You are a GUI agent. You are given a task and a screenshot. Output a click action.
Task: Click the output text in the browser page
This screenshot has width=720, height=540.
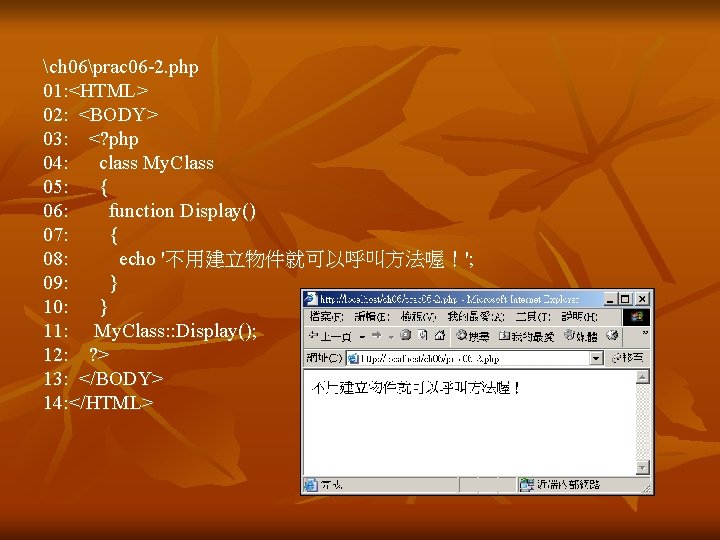416,388
